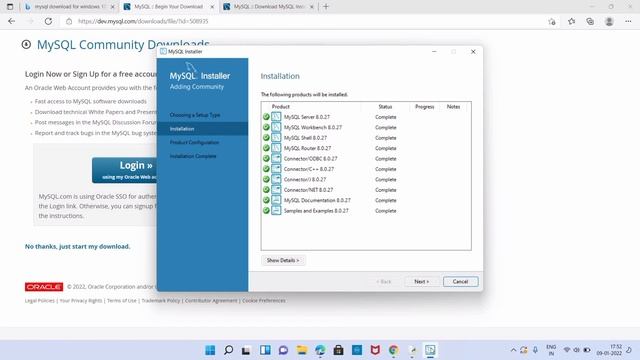This screenshot has width=640, height=360.
Task: Click the 'MySQL Documentation 8.0.27' row text
Action: point(317,200)
